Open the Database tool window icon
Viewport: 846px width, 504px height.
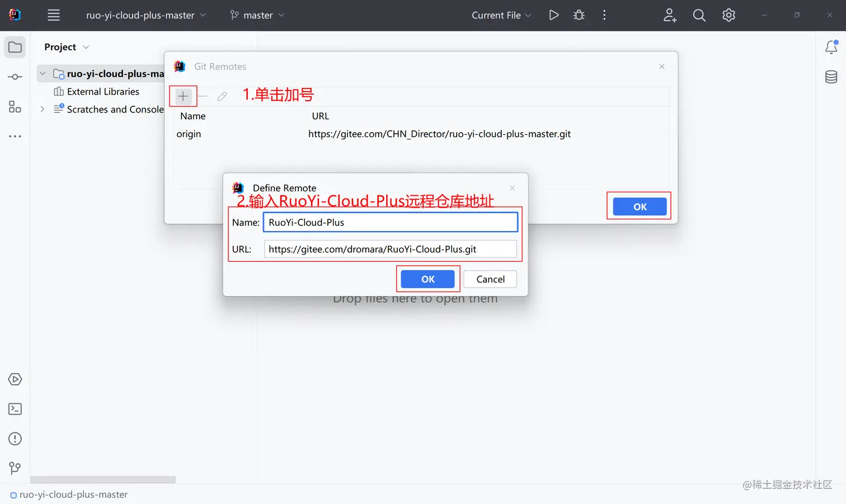click(831, 77)
